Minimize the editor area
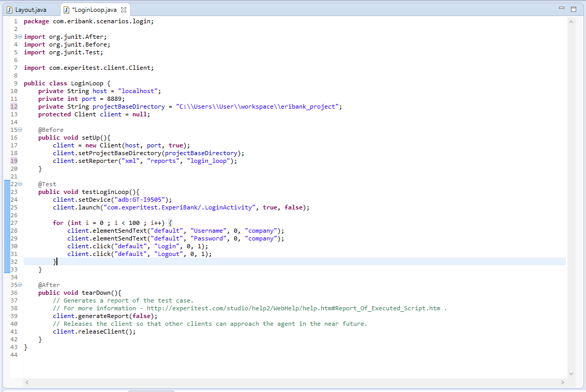The image size is (586, 392). [x=562, y=9]
